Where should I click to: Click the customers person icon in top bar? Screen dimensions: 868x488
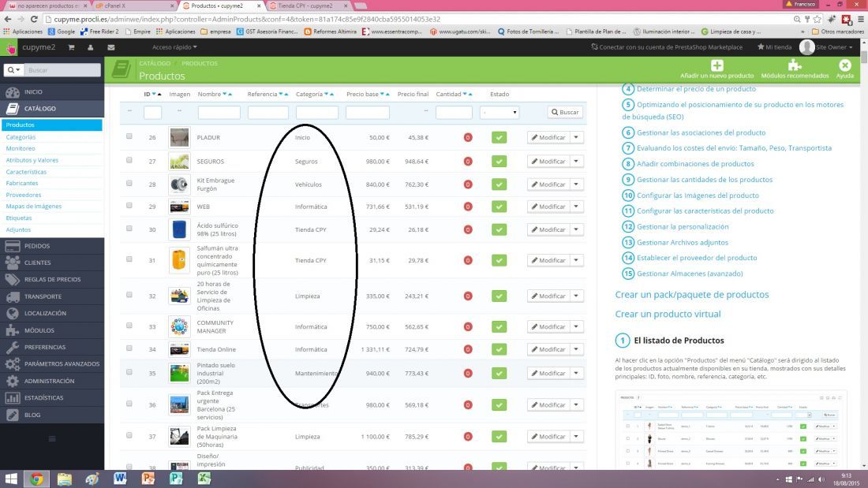[90, 47]
